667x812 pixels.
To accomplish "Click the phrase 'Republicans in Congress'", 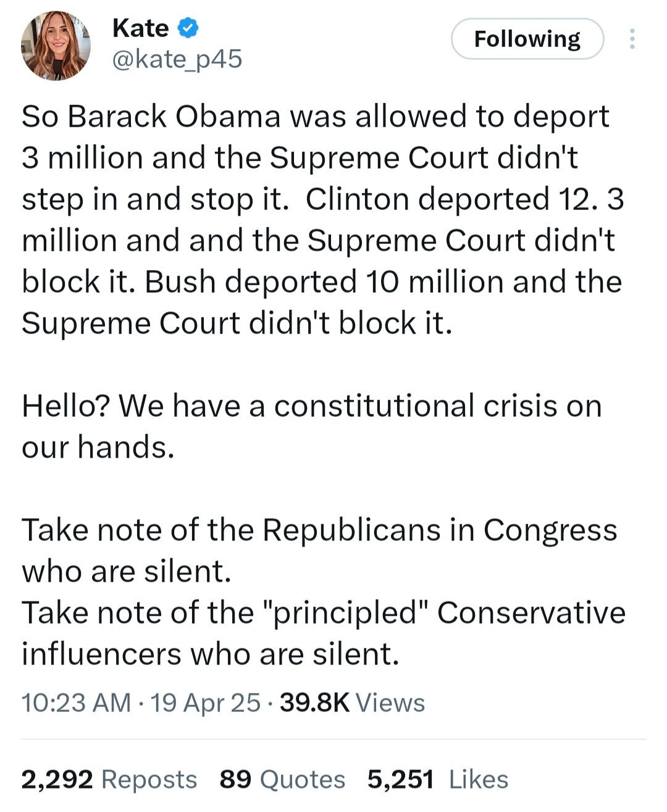I will coord(440,530).
